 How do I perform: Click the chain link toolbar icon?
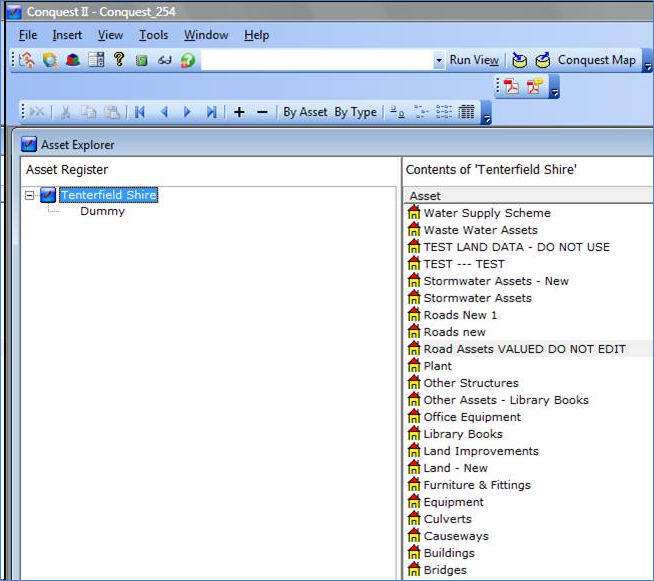coord(165,61)
